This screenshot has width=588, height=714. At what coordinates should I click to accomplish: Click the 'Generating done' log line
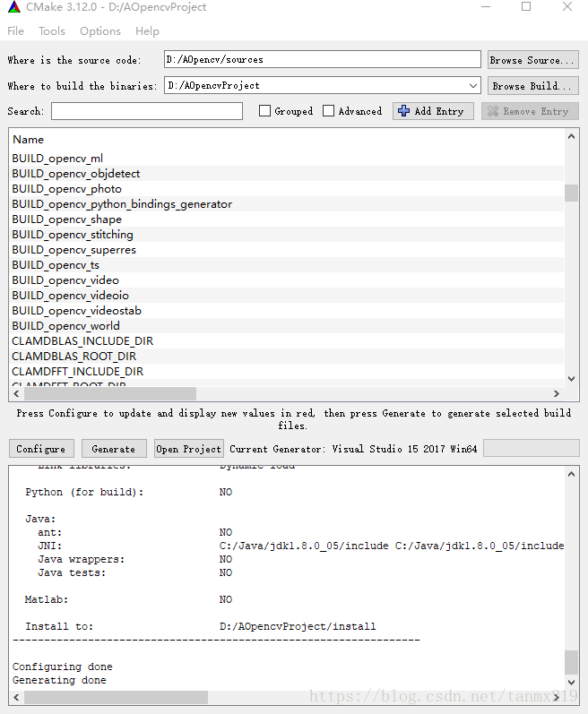59,680
